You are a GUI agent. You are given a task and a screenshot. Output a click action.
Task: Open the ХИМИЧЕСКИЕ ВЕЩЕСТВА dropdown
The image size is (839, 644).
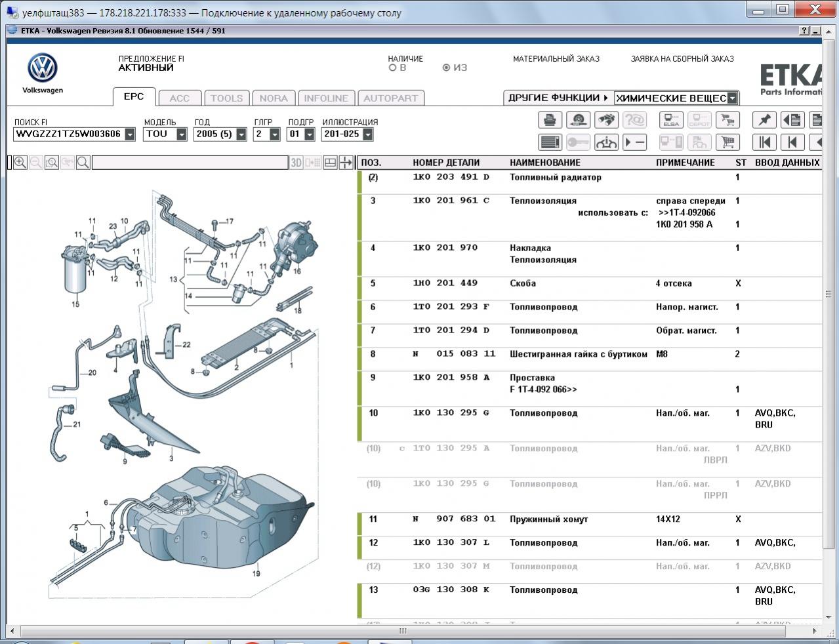click(x=732, y=98)
